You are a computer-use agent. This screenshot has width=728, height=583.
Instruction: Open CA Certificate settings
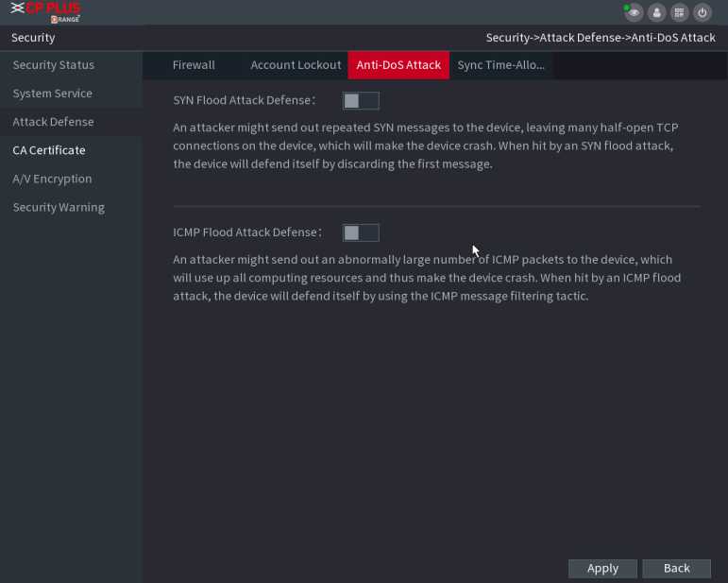[49, 150]
